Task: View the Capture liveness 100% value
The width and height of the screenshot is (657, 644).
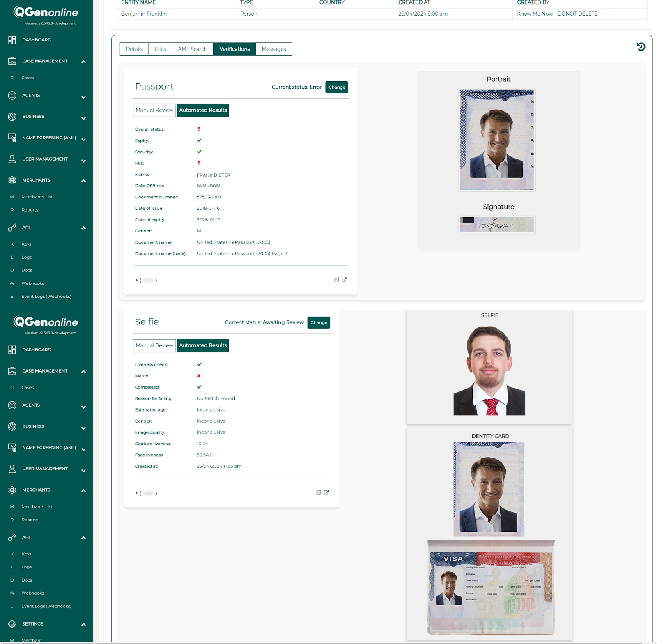Action: click(x=202, y=443)
